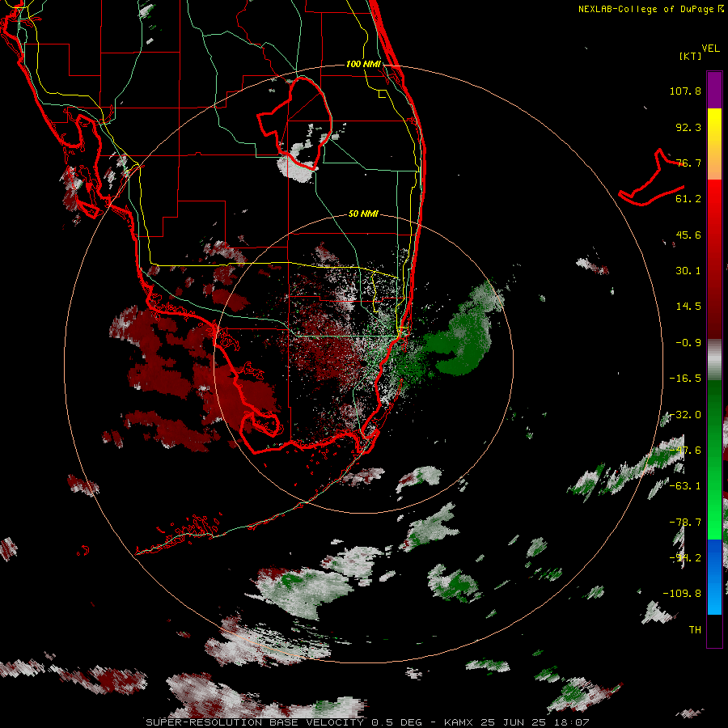
Task: Click the -32.0 velocity scale value
Action: (685, 415)
